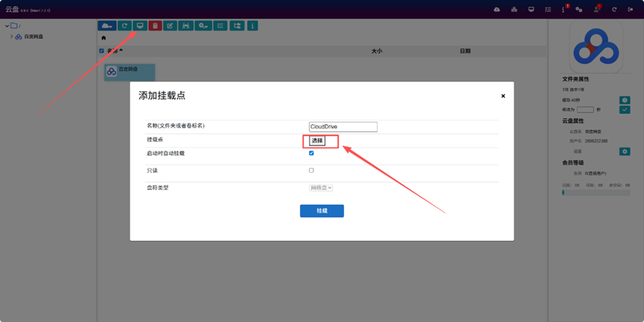Open info notifications icon in top header
The width and height of the screenshot is (644, 322).
coord(564,9)
